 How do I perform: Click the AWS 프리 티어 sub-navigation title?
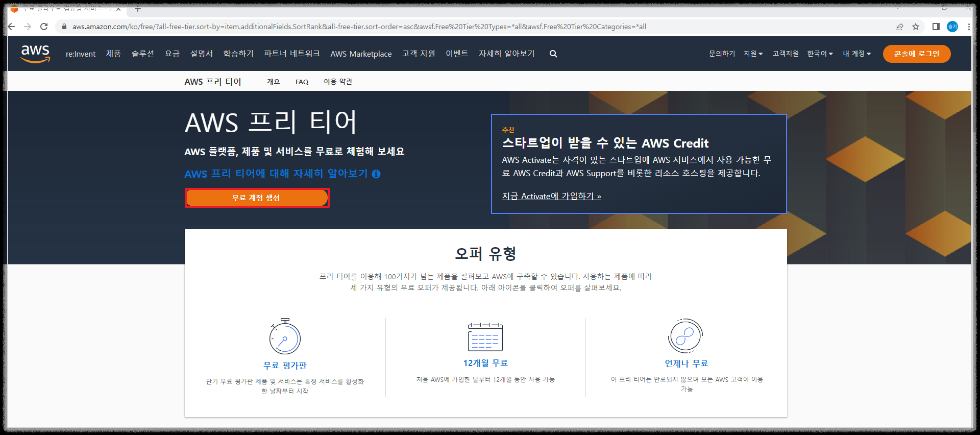213,82
